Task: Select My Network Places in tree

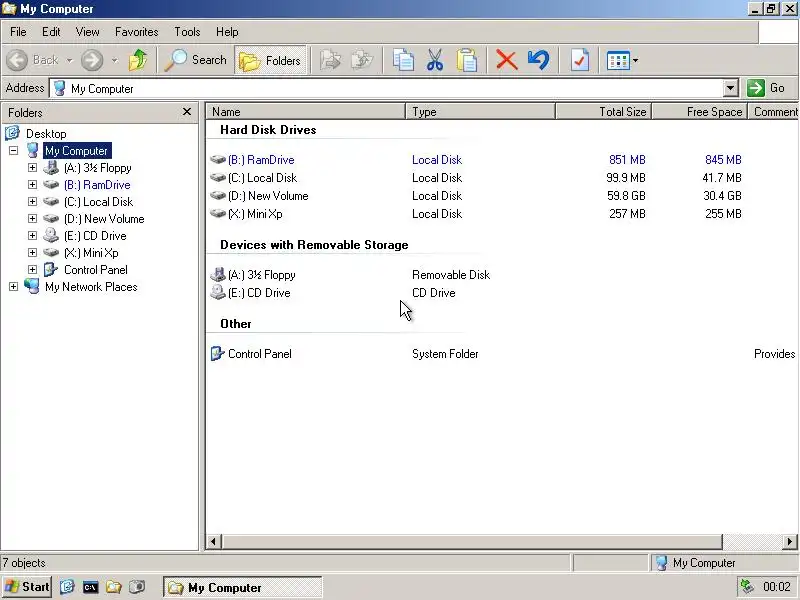Action: (x=91, y=287)
